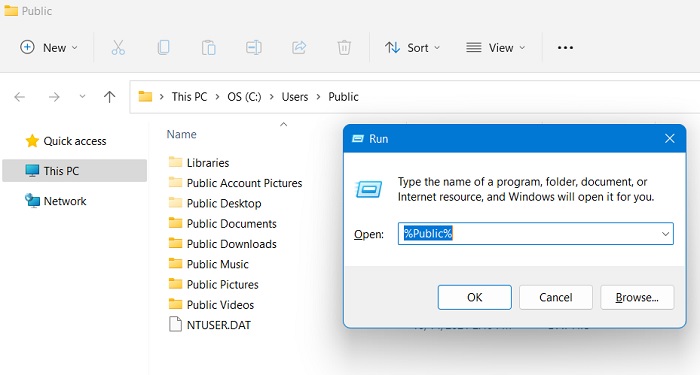Click the folder icon in address bar

point(145,96)
